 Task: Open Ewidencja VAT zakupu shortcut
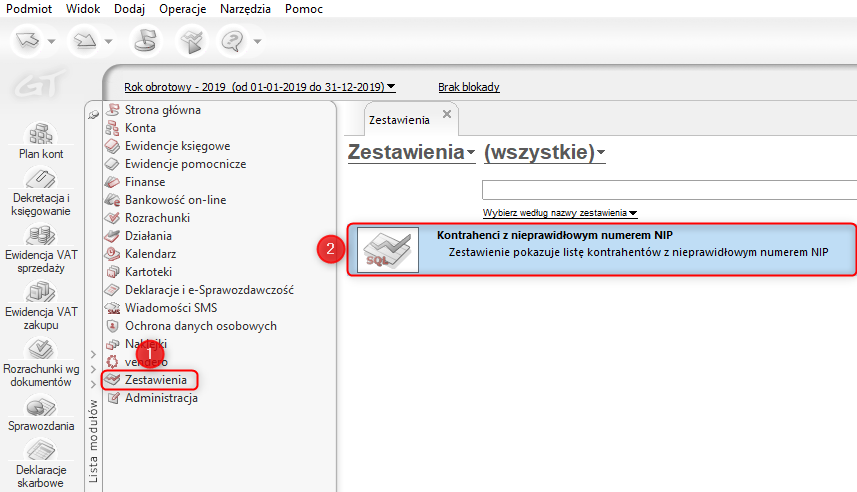point(41,307)
